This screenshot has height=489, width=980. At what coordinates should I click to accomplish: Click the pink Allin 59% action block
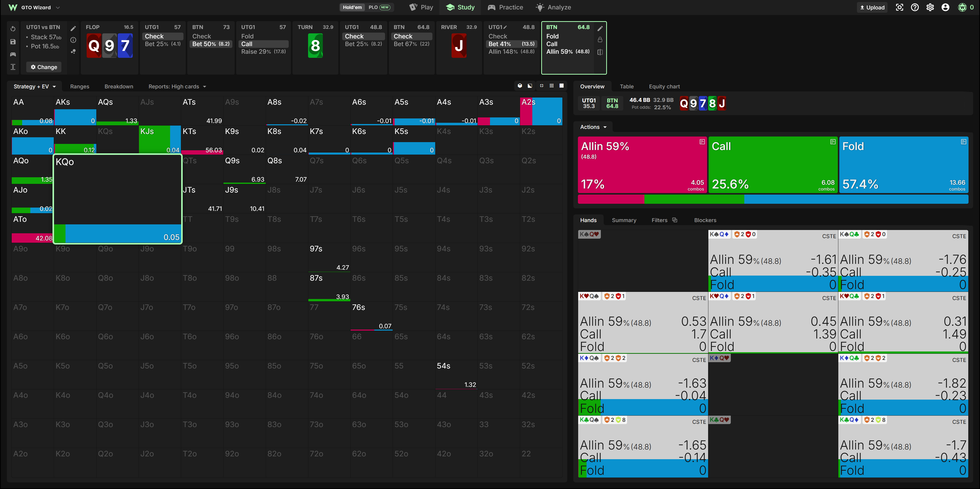pyautogui.click(x=642, y=165)
